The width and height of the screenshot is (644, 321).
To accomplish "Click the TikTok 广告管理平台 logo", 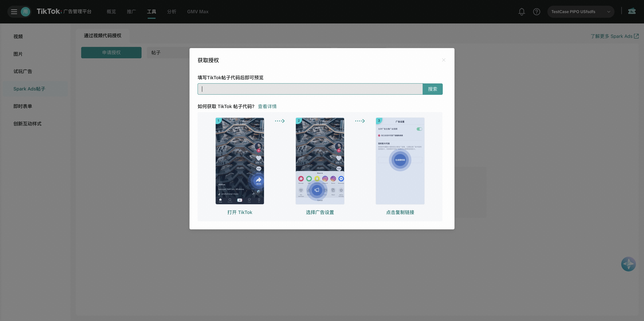I will (x=64, y=12).
